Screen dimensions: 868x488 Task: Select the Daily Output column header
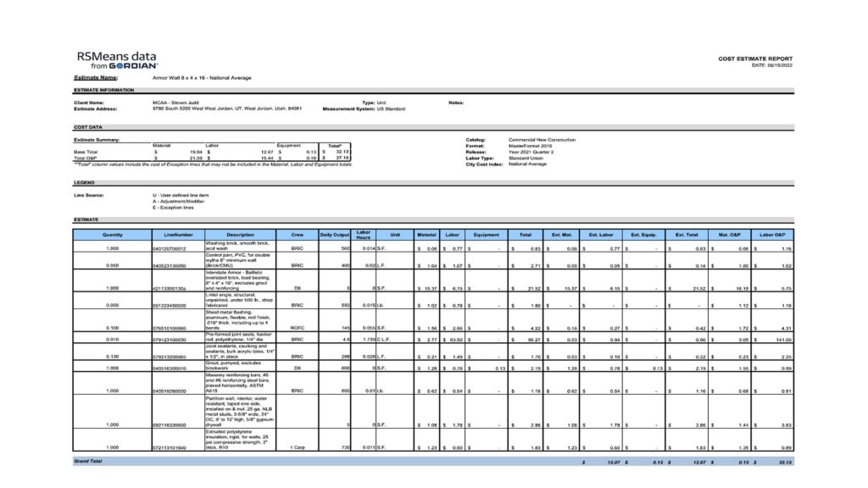pos(335,235)
